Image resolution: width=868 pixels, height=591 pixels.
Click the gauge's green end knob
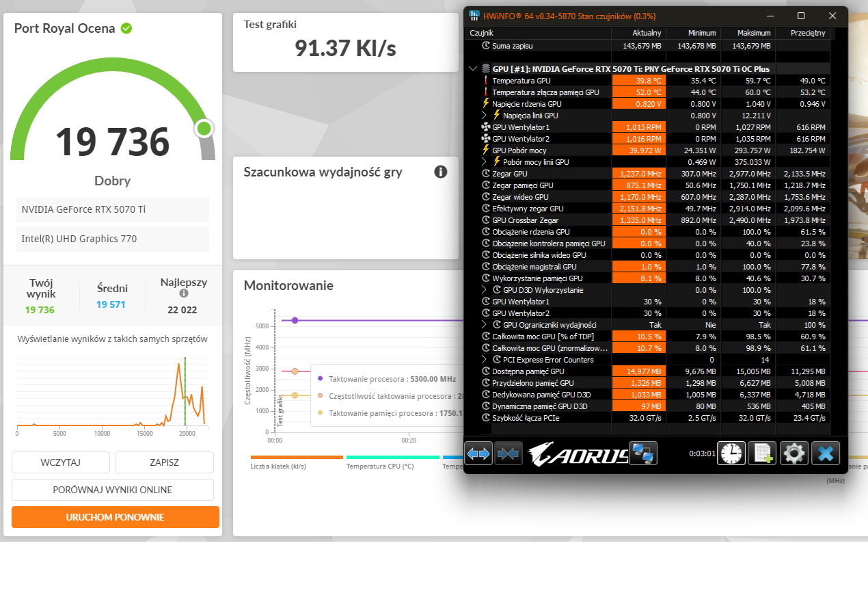pyautogui.click(x=204, y=129)
